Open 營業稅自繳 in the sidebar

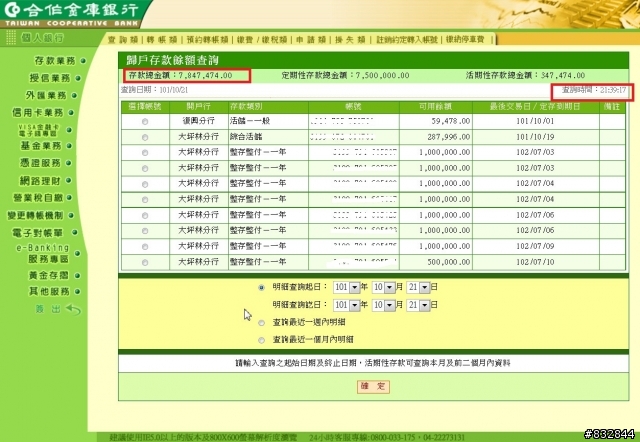pos(38,198)
